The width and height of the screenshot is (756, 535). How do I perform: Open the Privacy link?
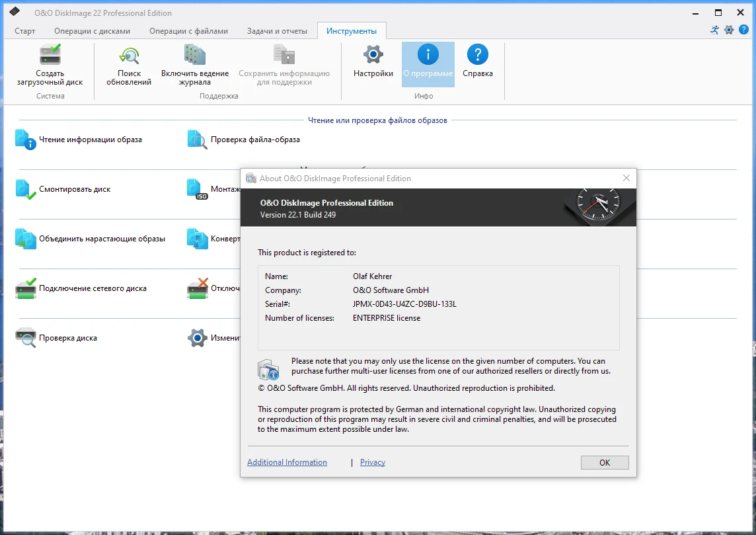point(372,462)
